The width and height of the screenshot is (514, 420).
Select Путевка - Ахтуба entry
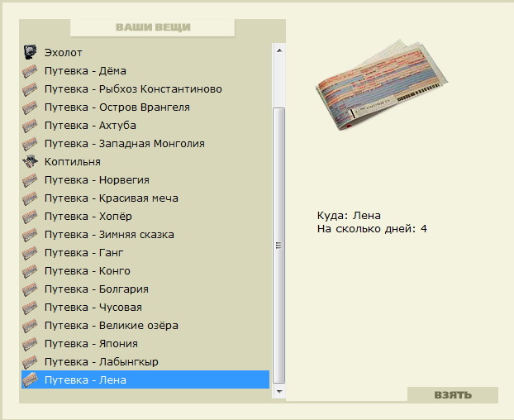pos(145,126)
